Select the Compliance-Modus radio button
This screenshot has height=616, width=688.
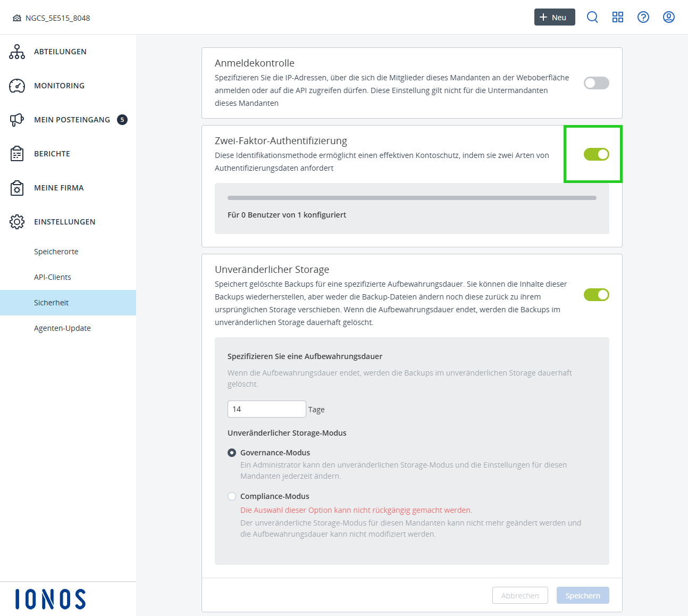tap(232, 496)
